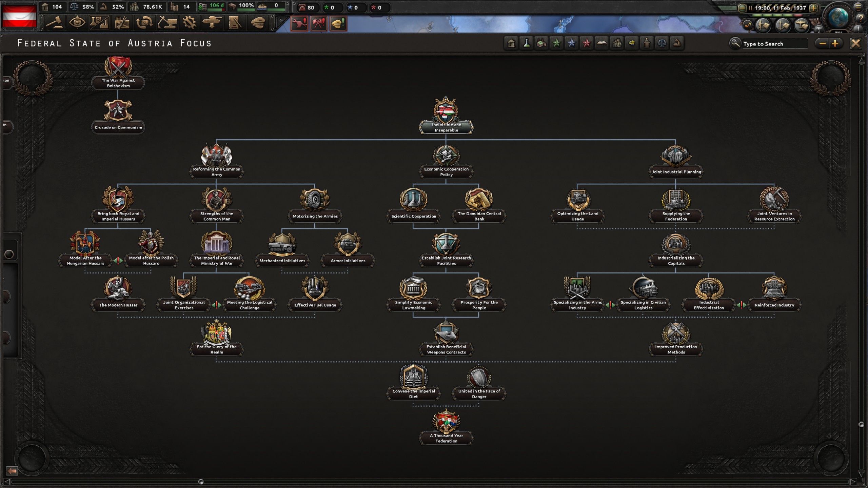868x488 pixels.
Task: Increase game speed with plus beside date
Action: pyautogui.click(x=813, y=8)
